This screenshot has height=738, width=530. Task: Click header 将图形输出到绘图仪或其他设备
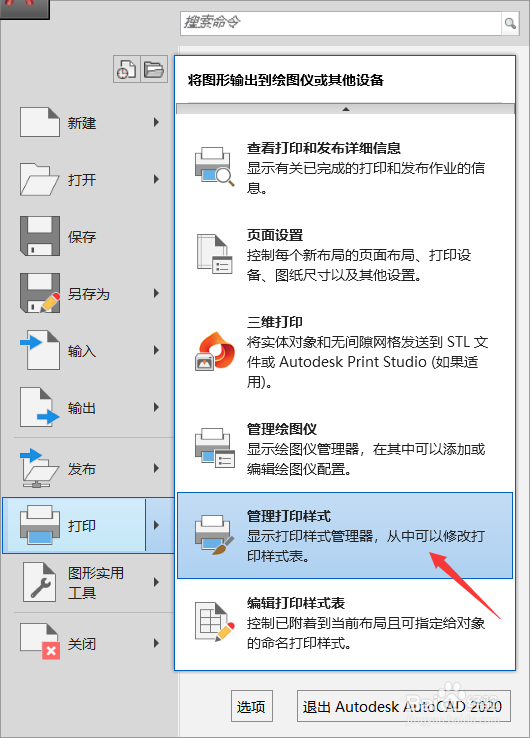(286, 80)
